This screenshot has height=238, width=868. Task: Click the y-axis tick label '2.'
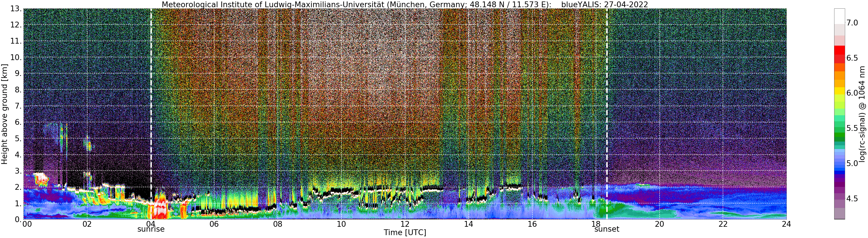point(18,187)
